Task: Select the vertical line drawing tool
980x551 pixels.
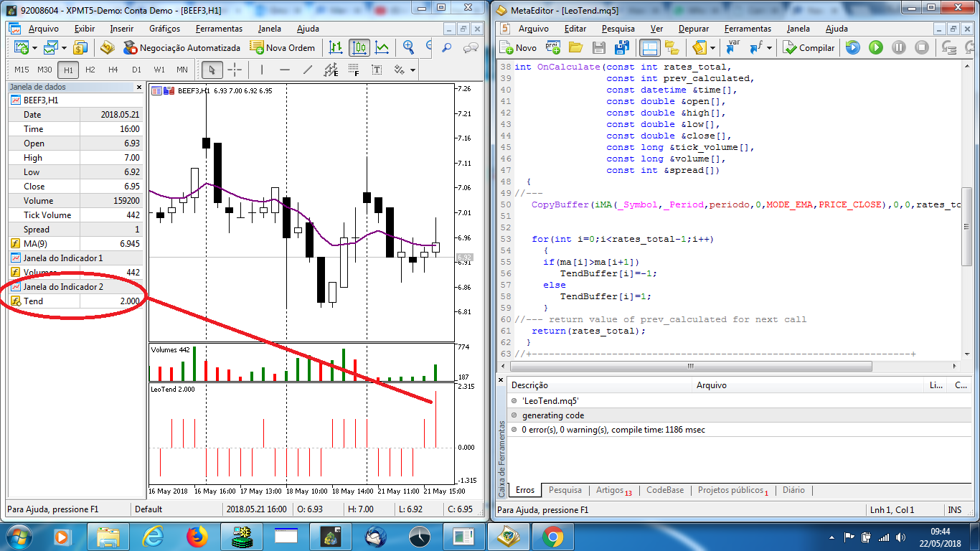Action: point(262,70)
